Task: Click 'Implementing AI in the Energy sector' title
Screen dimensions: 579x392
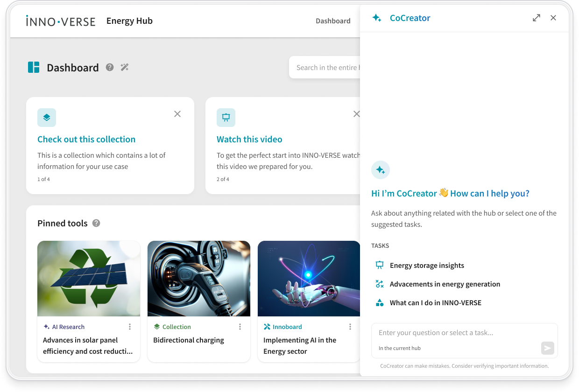Action: [300, 346]
